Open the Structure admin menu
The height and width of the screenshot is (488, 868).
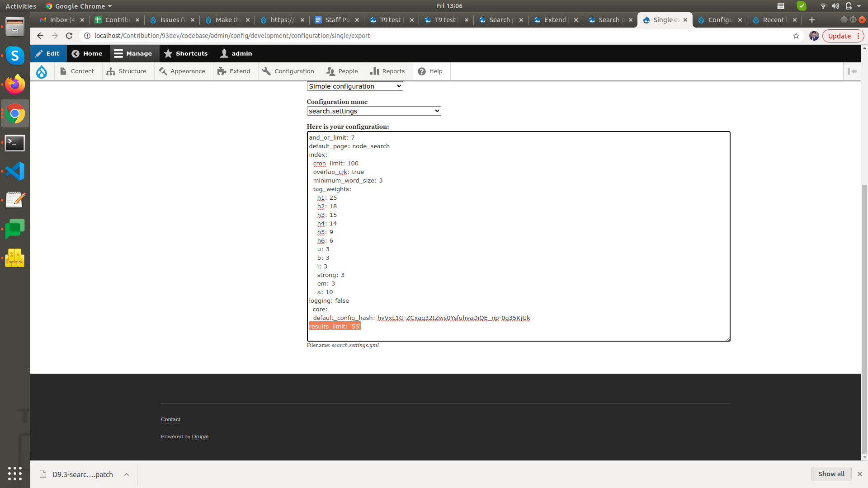coord(127,71)
